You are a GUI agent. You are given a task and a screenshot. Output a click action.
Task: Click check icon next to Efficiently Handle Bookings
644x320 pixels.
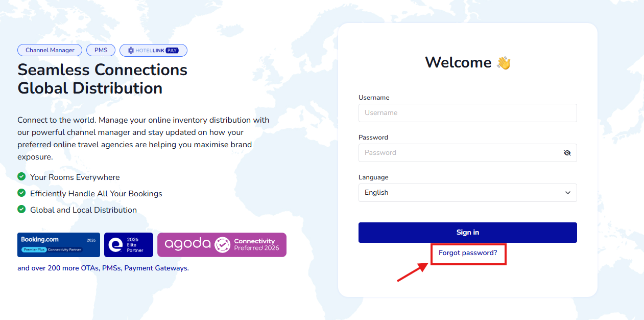[21, 193]
